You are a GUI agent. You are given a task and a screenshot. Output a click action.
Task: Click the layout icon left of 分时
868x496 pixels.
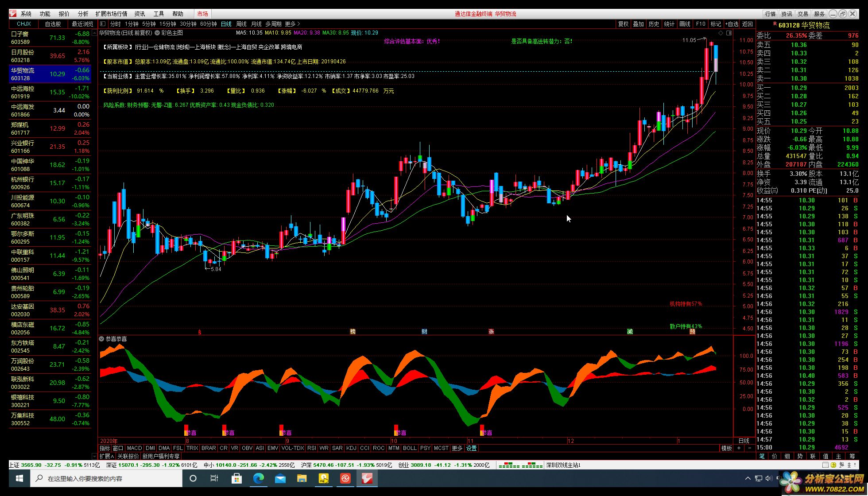pyautogui.click(x=103, y=24)
